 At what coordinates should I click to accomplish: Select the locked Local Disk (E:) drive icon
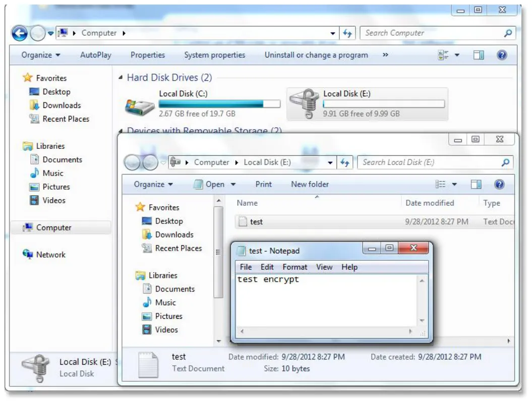[304, 103]
